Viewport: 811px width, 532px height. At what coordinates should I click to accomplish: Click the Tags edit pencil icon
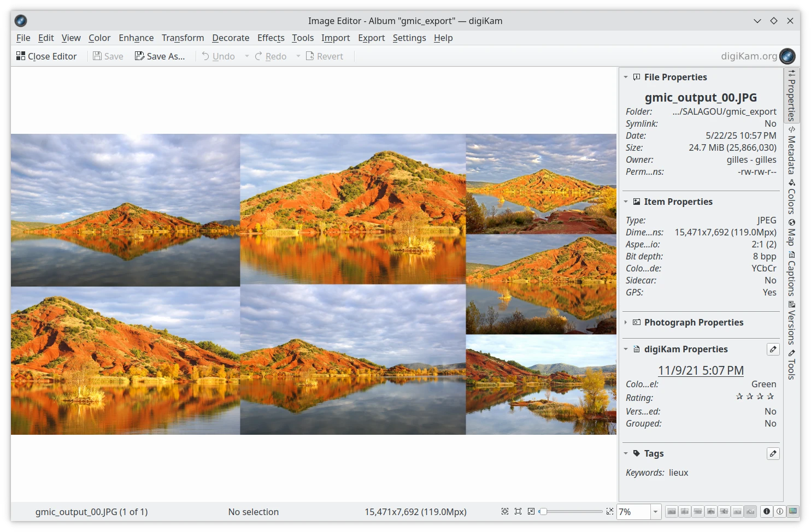[773, 454]
